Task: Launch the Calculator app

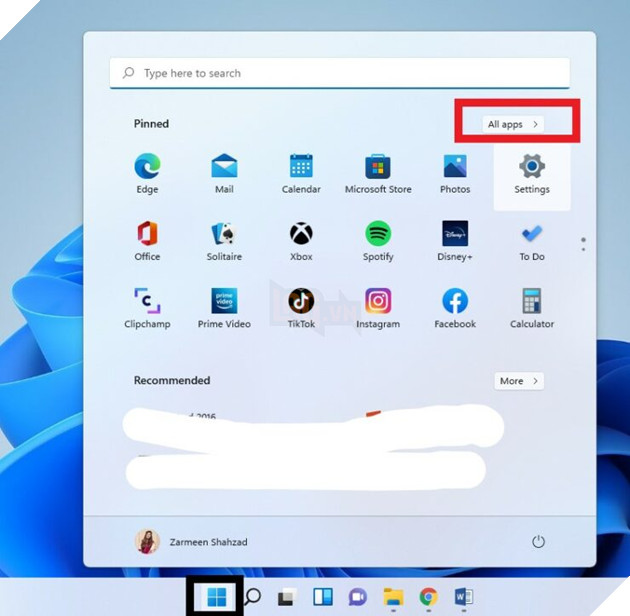Action: tap(532, 308)
